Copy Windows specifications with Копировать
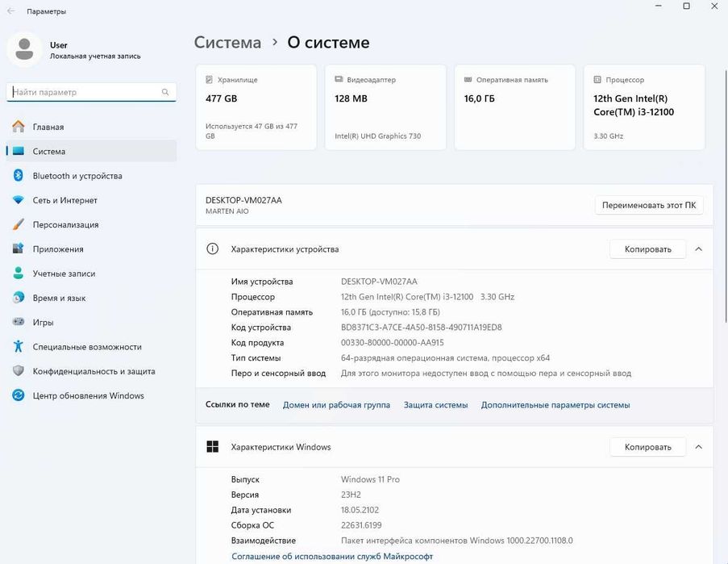Screen dimensions: 728x564 point(647,447)
